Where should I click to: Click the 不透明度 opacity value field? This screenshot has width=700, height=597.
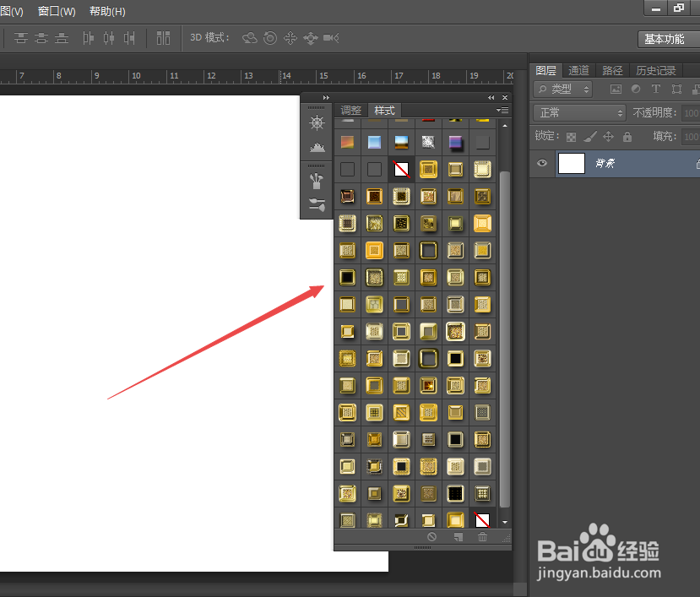(691, 113)
